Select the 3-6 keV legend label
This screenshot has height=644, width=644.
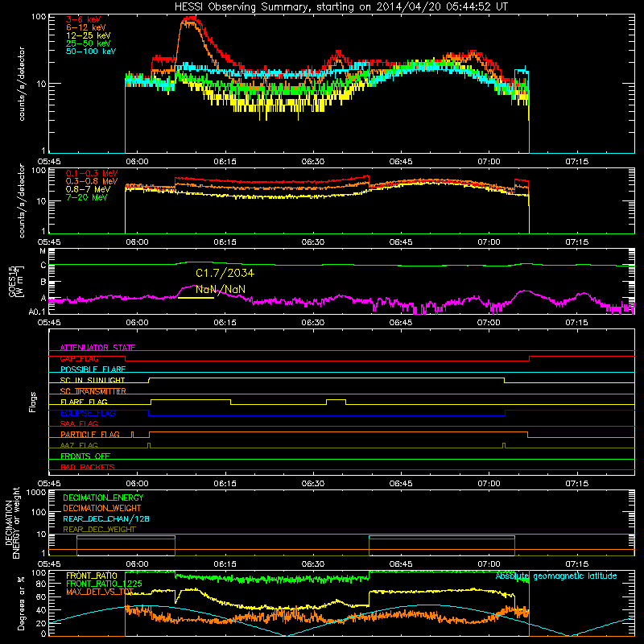point(84,19)
